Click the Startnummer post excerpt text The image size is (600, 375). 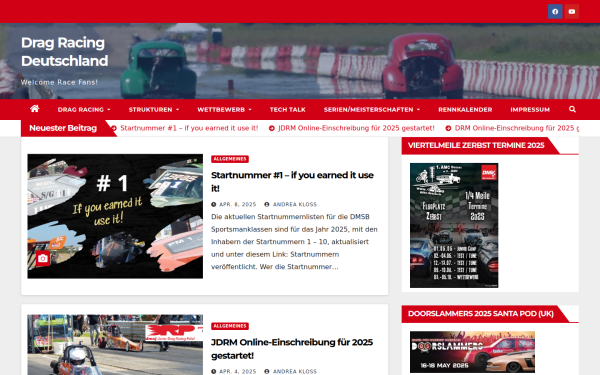(x=294, y=242)
